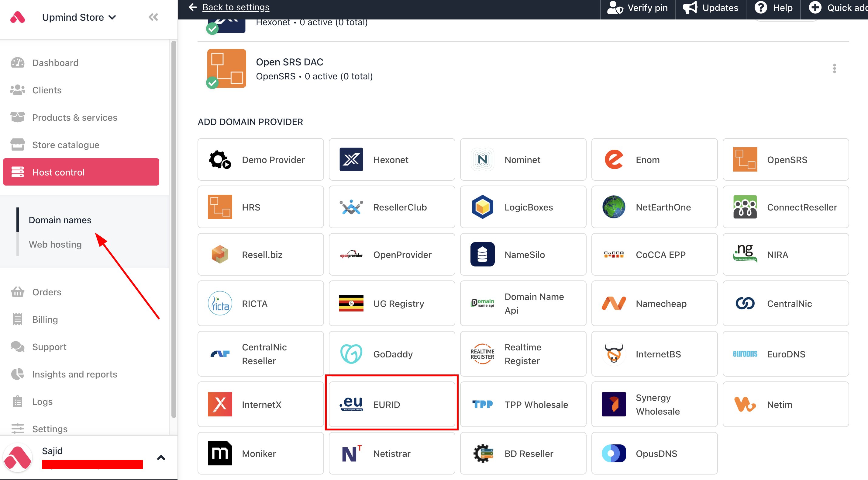Select the InternetX provider
The height and width of the screenshot is (480, 868).
260,405
